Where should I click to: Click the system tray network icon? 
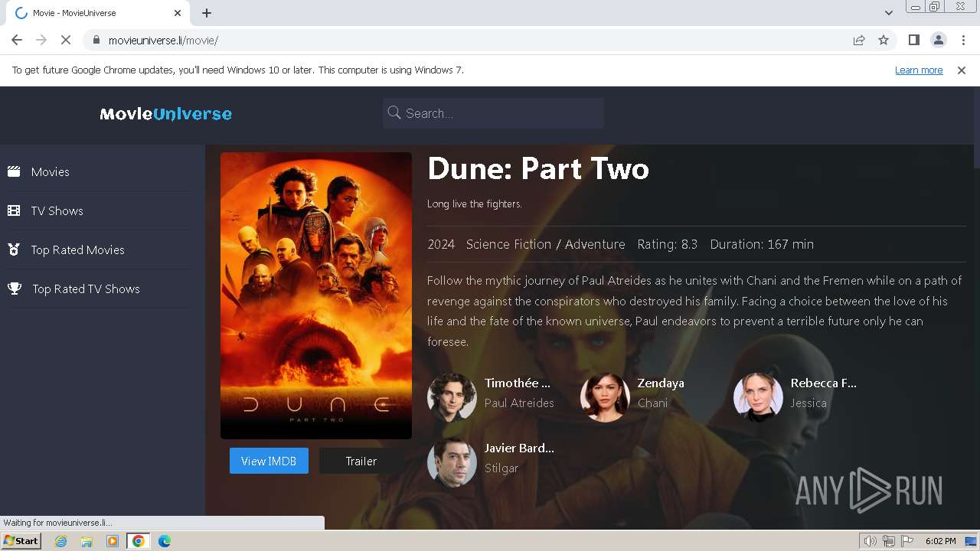pyautogui.click(x=890, y=541)
